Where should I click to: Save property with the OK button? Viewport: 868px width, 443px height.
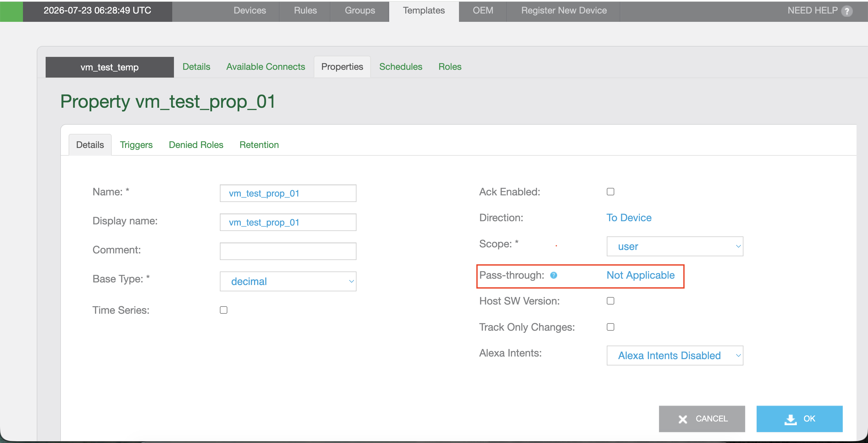tap(800, 419)
